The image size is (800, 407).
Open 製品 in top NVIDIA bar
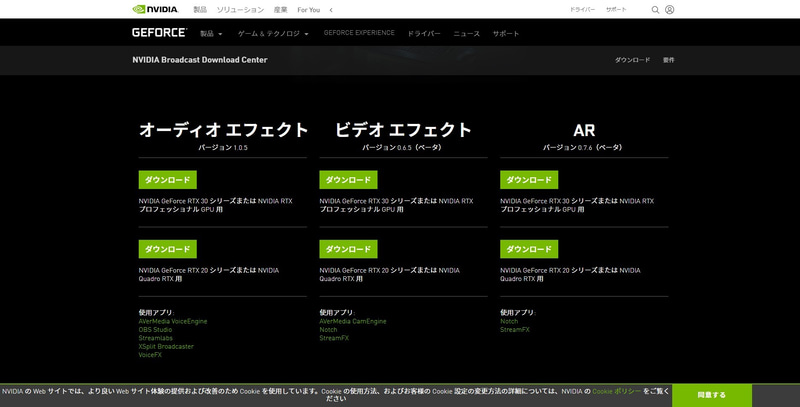[200, 10]
